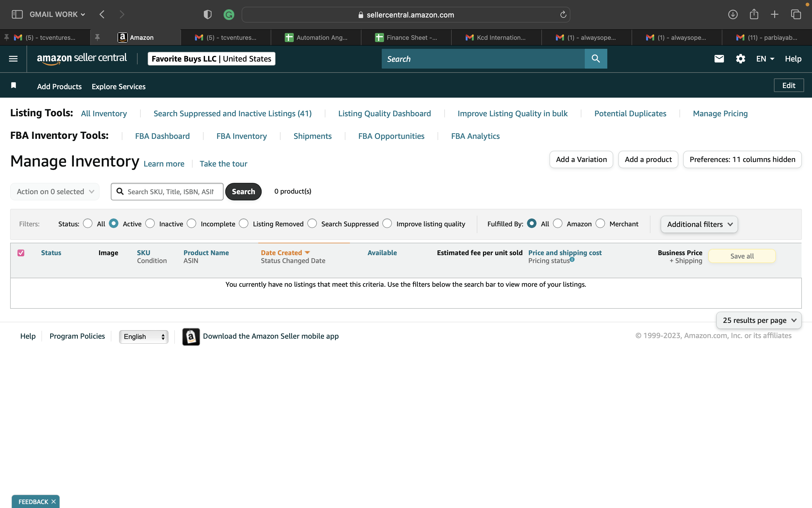Open the messages envelope icon
812x508 pixels.
[719, 59]
